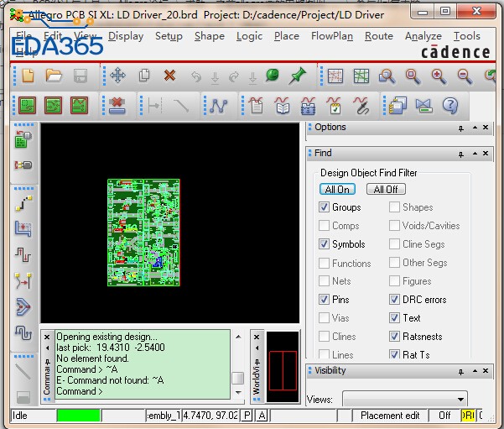Open the Views dropdown
Screen dimensions: 504x429
click(405, 399)
